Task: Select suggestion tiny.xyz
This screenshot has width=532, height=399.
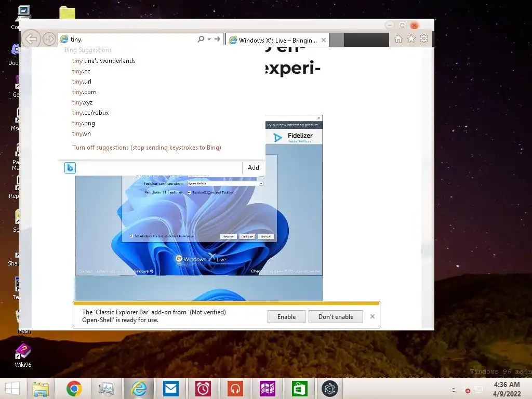Action: tap(82, 102)
